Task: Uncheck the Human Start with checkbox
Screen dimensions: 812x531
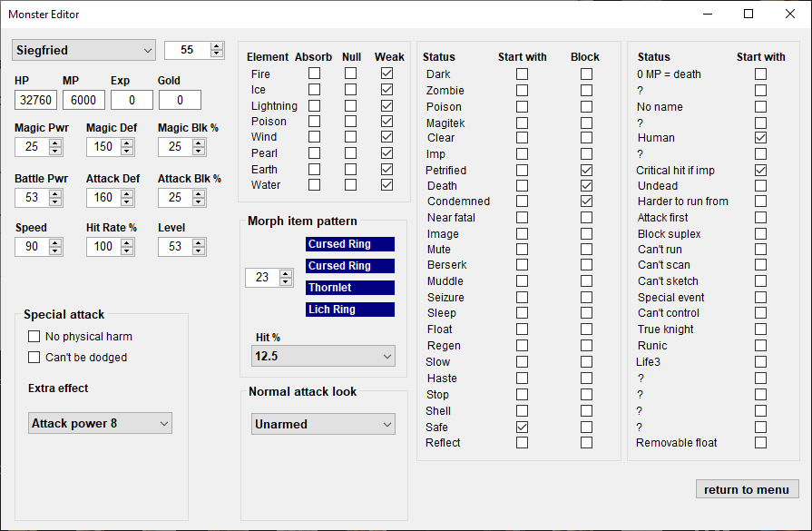Action: pos(760,138)
